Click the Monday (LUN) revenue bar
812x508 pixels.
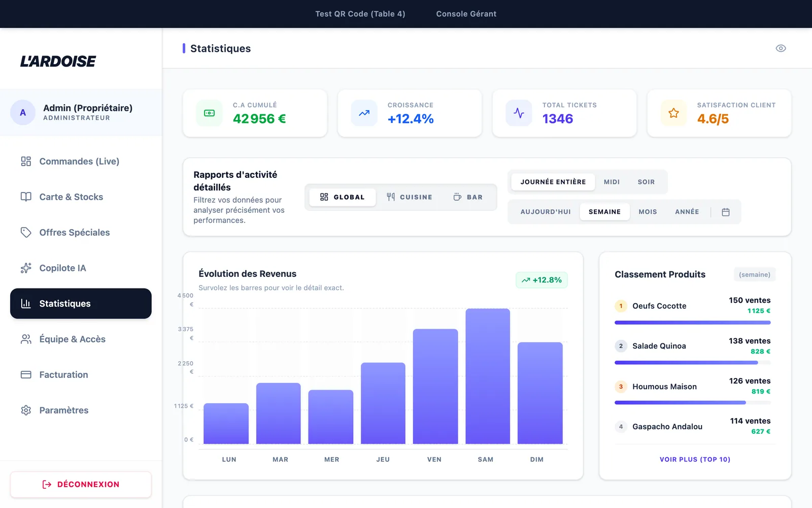[226, 424]
